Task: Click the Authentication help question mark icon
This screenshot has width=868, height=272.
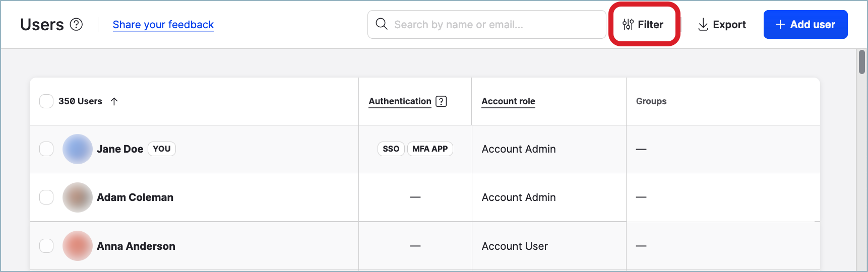Action: click(x=441, y=101)
